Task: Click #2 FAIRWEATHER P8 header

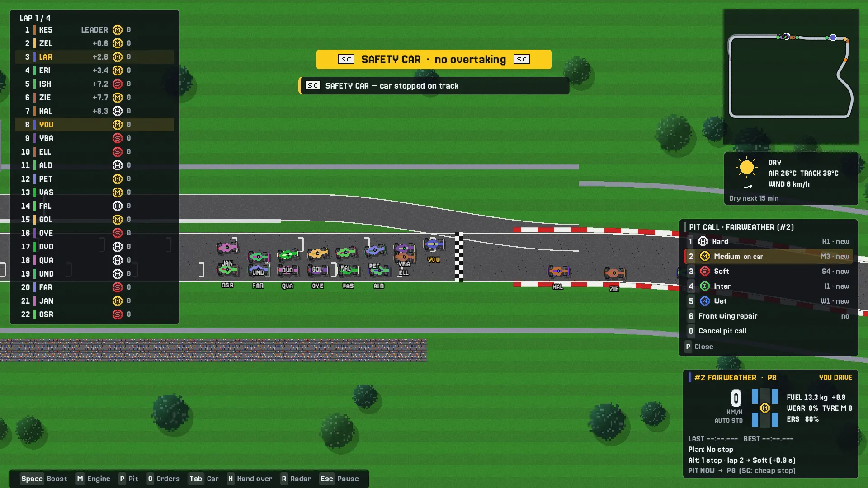Action: (735, 377)
